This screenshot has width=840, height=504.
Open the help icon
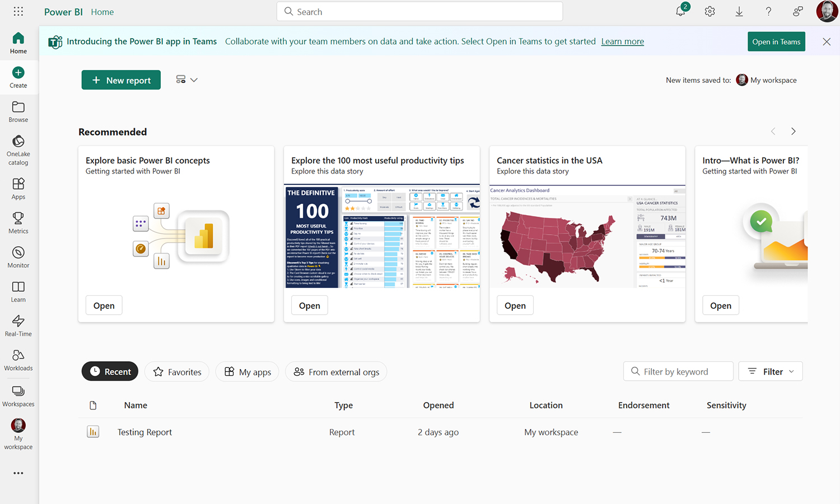click(x=768, y=11)
